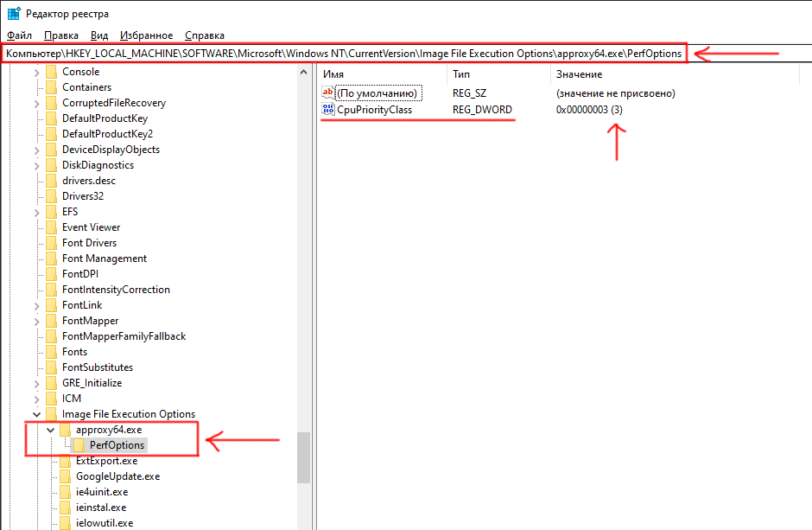The width and height of the screenshot is (812, 530).
Task: Click the ExtExport.exe folder icon
Action: pos(65,461)
